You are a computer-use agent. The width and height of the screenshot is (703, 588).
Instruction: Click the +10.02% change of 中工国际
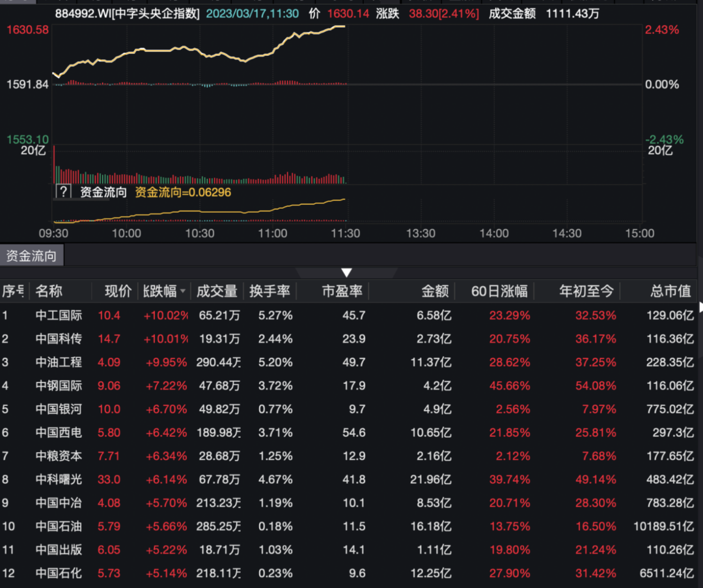tap(165, 315)
